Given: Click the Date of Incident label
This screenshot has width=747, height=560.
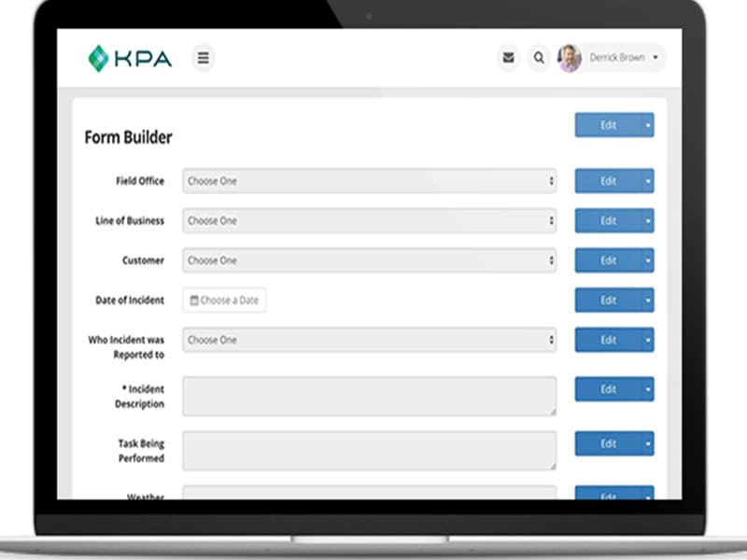Looking at the screenshot, I should point(130,300).
